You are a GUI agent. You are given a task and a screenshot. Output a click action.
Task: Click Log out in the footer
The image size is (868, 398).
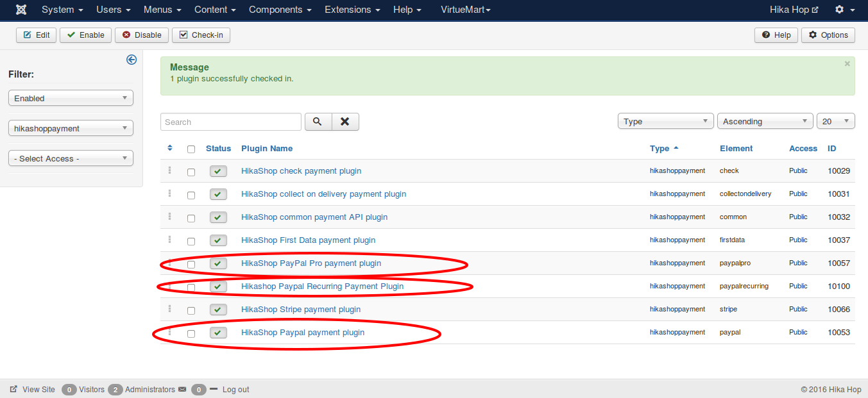click(235, 389)
